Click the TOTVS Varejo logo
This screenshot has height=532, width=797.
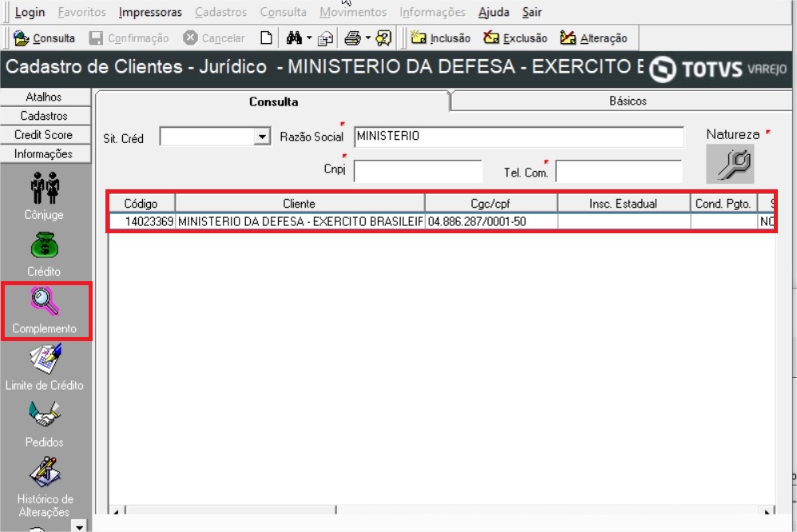click(x=718, y=69)
